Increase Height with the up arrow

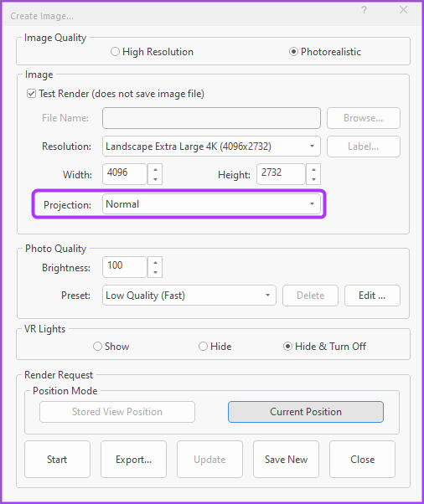coord(313,169)
